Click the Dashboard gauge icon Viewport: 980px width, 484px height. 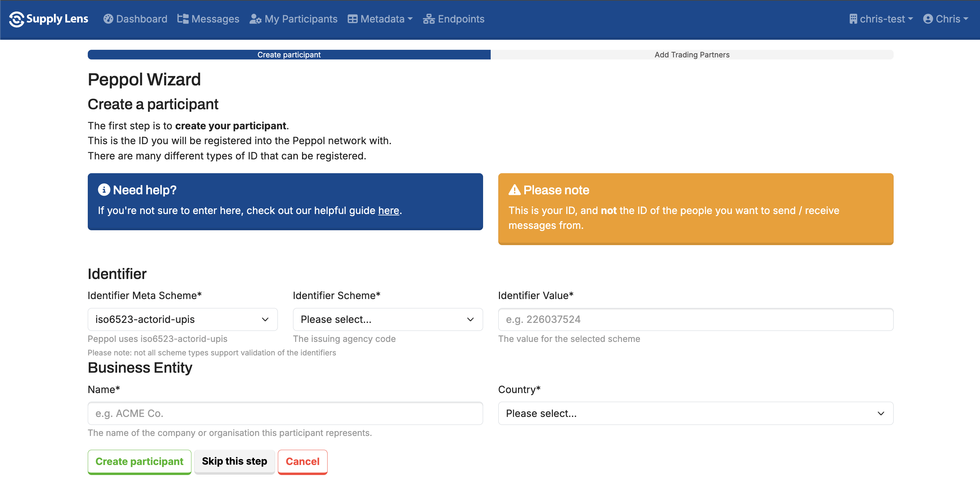108,19
